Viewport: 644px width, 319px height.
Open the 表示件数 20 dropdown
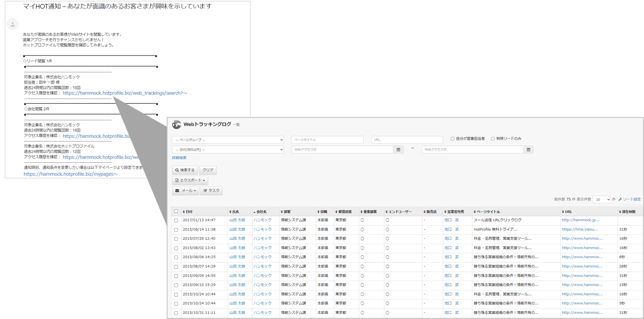tap(601, 199)
